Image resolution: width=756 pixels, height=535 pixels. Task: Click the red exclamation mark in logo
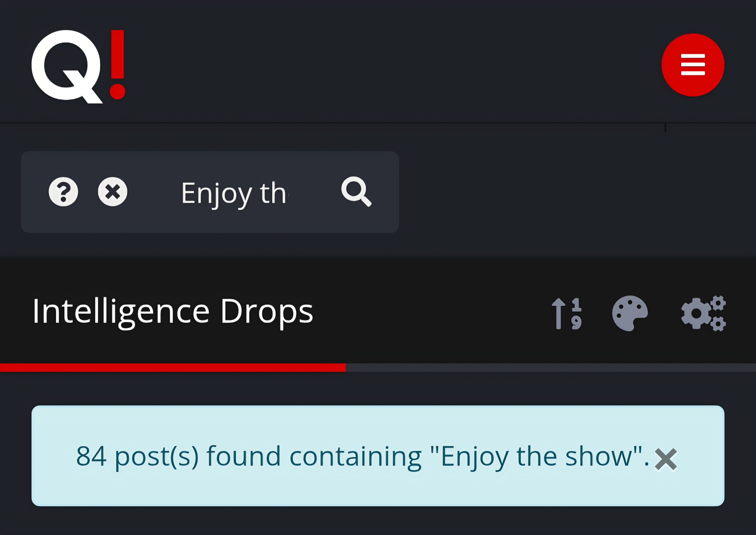click(x=118, y=64)
